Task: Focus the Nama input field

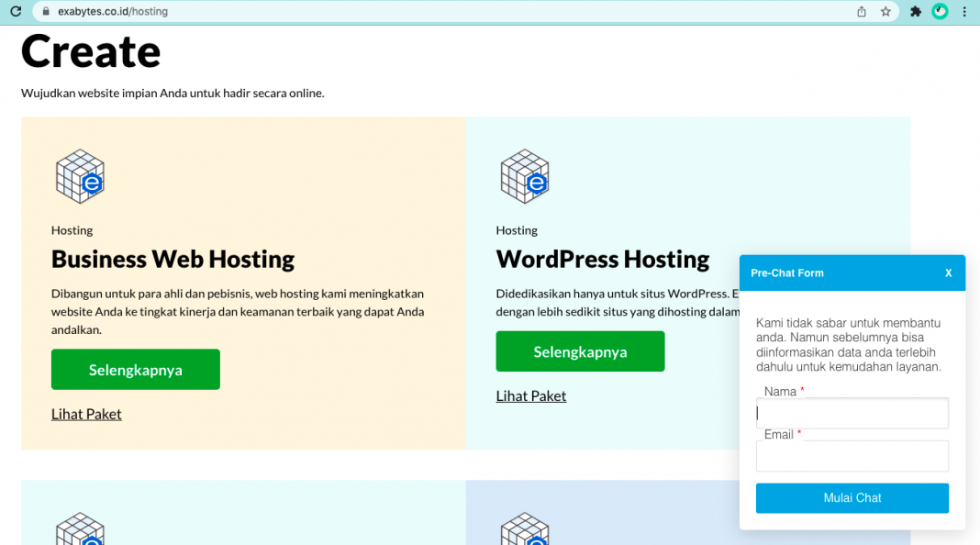Action: tap(852, 414)
